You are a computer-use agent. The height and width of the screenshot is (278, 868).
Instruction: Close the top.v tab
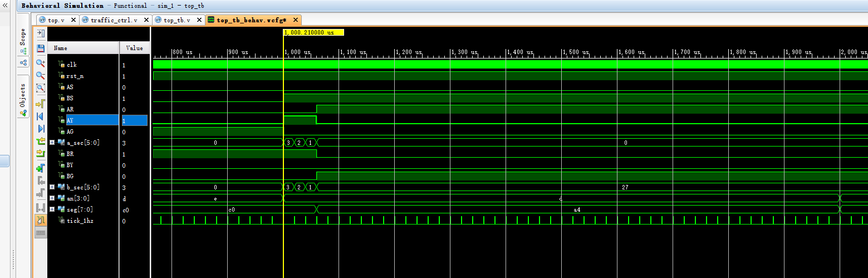[73, 20]
